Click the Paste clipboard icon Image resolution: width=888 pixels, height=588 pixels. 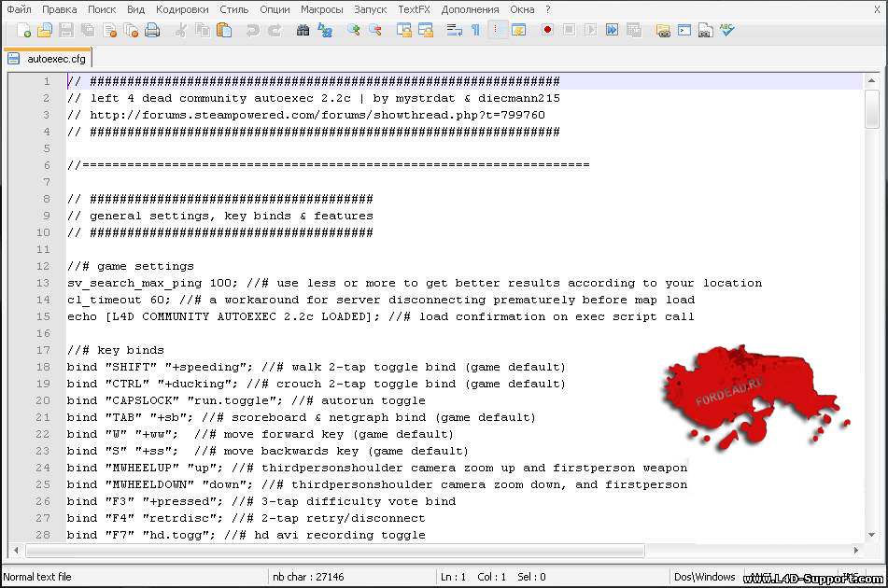point(224,30)
